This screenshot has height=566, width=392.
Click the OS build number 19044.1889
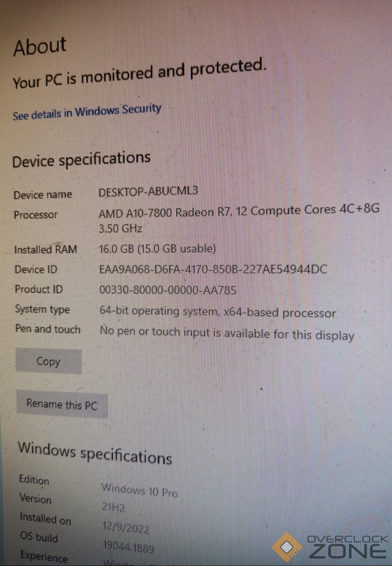[128, 546]
